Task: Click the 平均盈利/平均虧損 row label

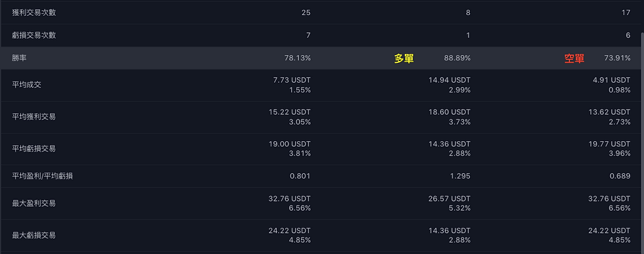Action: (x=43, y=176)
